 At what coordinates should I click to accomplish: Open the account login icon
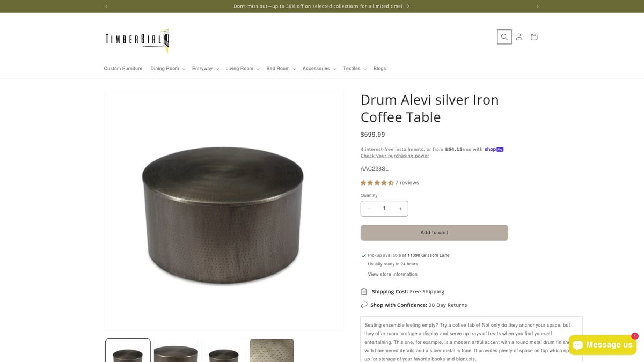519,37
